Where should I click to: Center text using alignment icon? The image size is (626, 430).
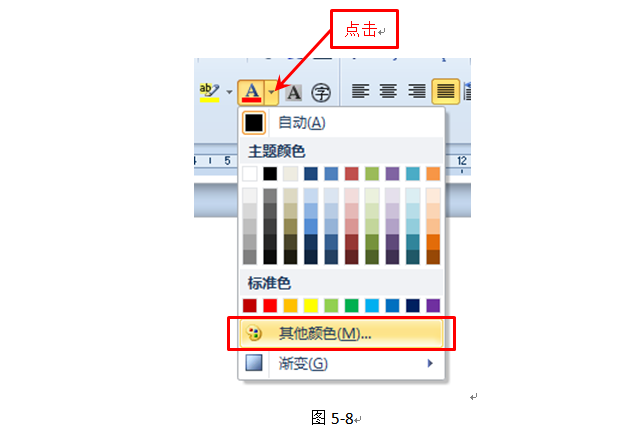click(388, 91)
